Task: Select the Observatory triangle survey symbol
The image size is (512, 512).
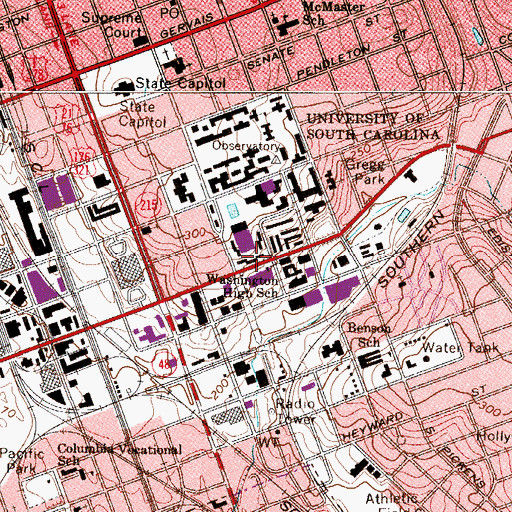Action: [x=276, y=160]
